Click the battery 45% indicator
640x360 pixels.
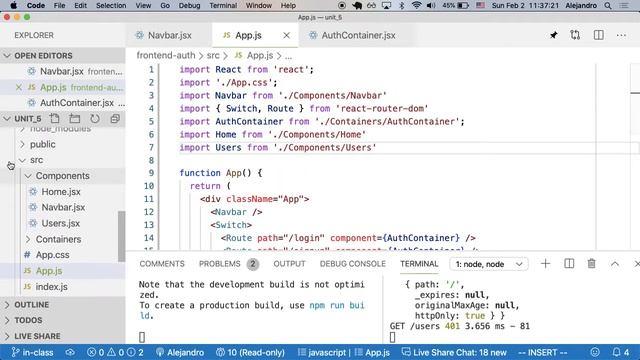456,6
